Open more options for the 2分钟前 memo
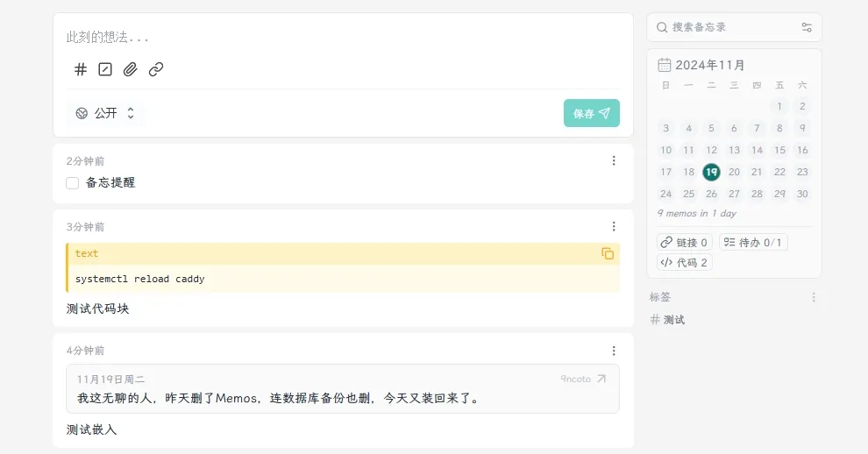Screen dimensions: 868x454 [x=614, y=160]
